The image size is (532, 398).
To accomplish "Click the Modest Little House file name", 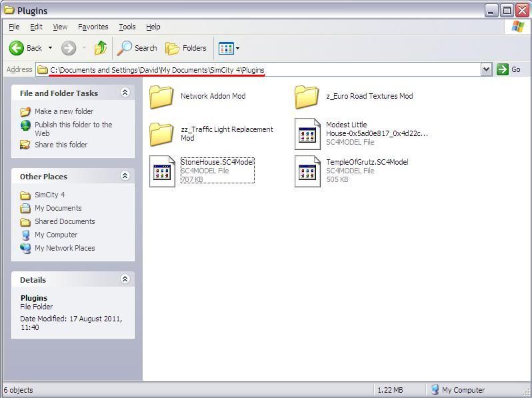I will point(377,129).
